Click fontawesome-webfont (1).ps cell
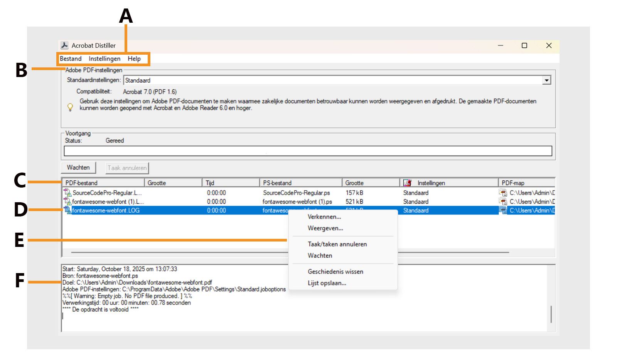This screenshot has width=617, height=364. click(297, 201)
